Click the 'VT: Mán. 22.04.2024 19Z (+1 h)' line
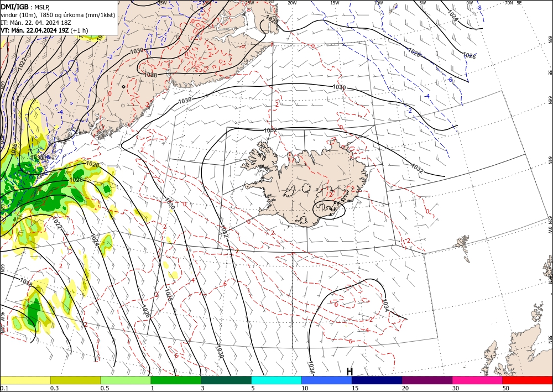The width and height of the screenshot is (553, 392). pos(44,30)
